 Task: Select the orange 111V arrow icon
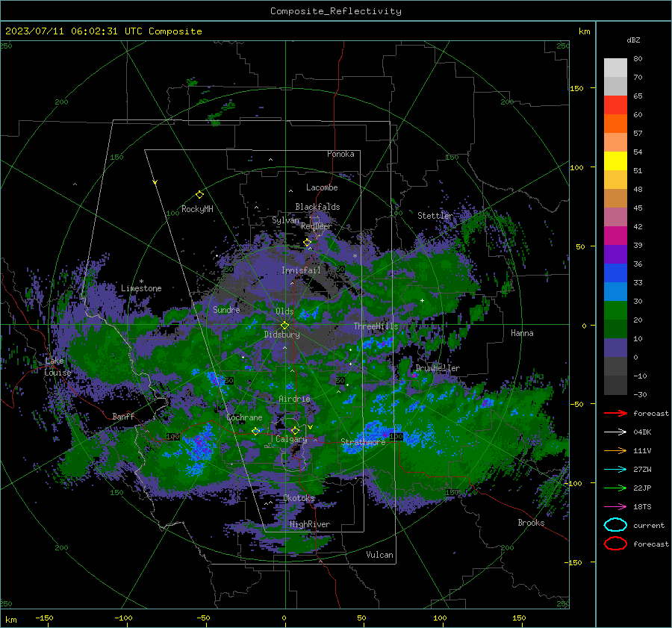pos(615,450)
